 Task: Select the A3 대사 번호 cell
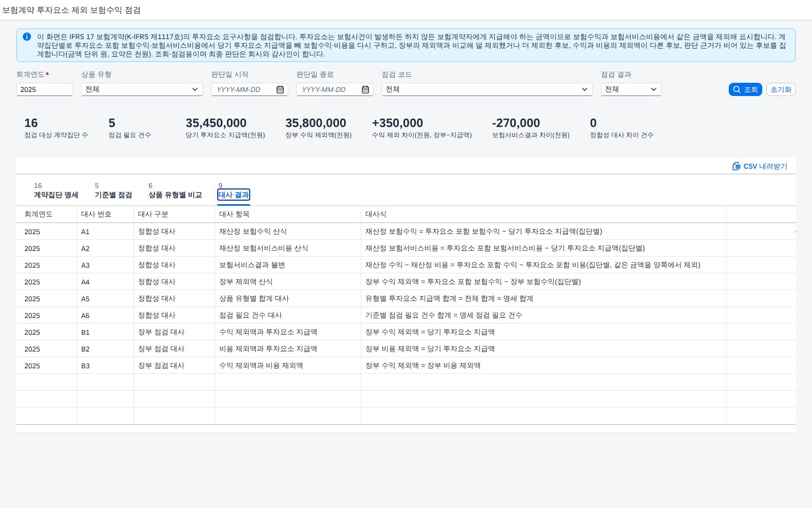click(105, 265)
